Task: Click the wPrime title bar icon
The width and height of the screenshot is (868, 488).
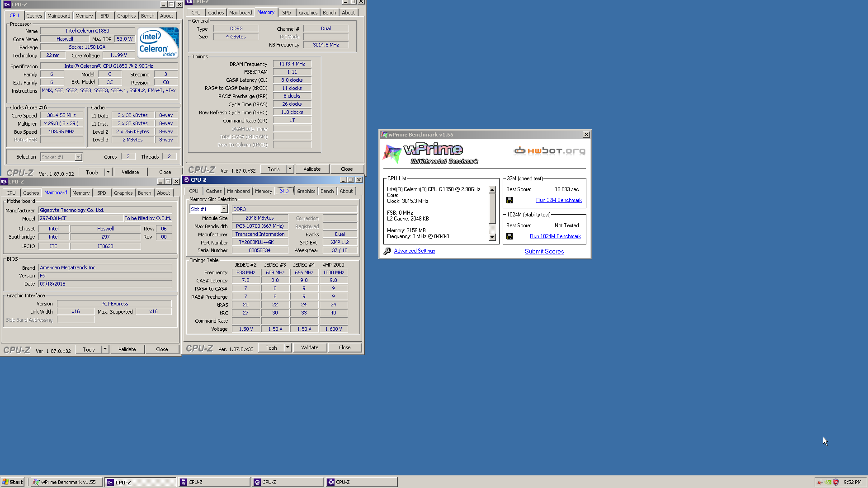Action: click(384, 135)
